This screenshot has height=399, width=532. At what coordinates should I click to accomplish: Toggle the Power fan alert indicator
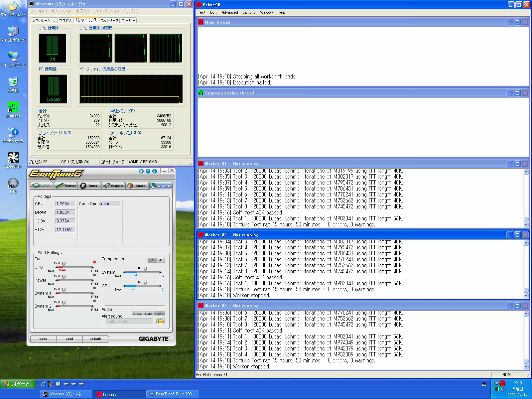[94, 275]
